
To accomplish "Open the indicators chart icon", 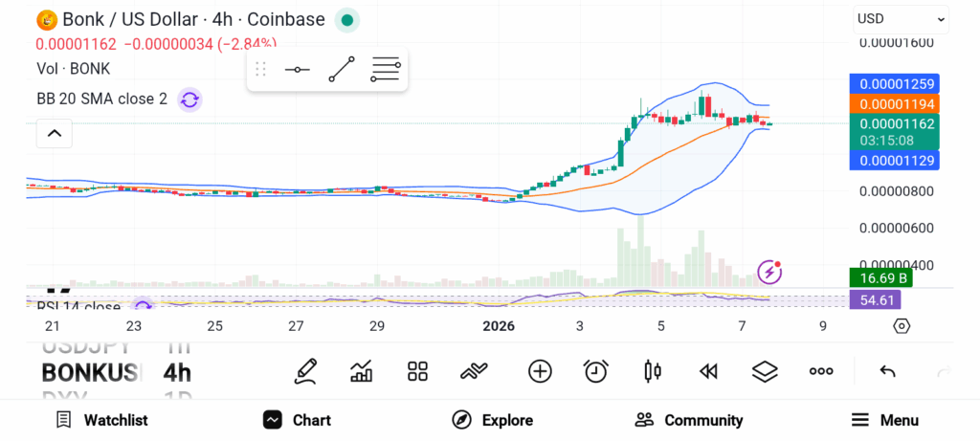I will (362, 371).
